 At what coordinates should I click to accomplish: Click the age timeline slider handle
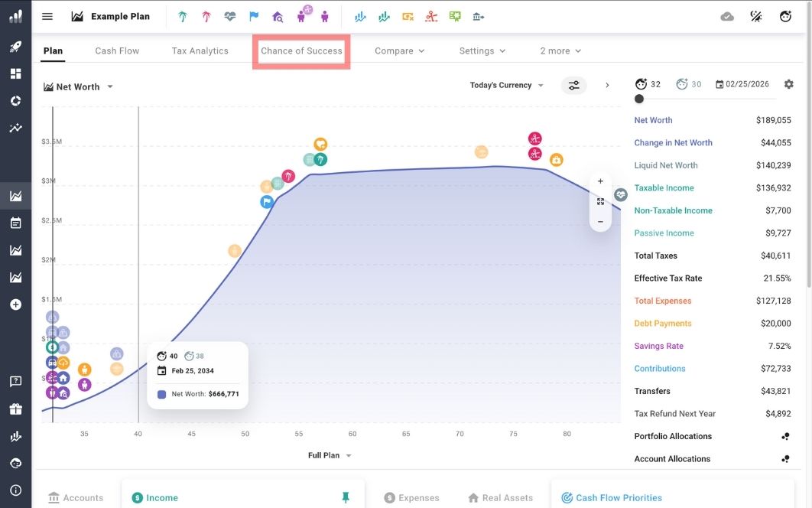[639, 99]
